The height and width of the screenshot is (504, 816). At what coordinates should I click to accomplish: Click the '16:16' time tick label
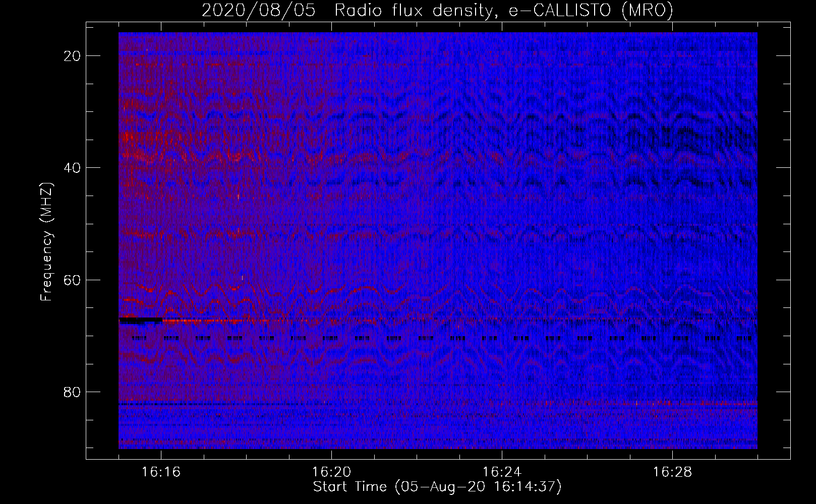point(161,472)
